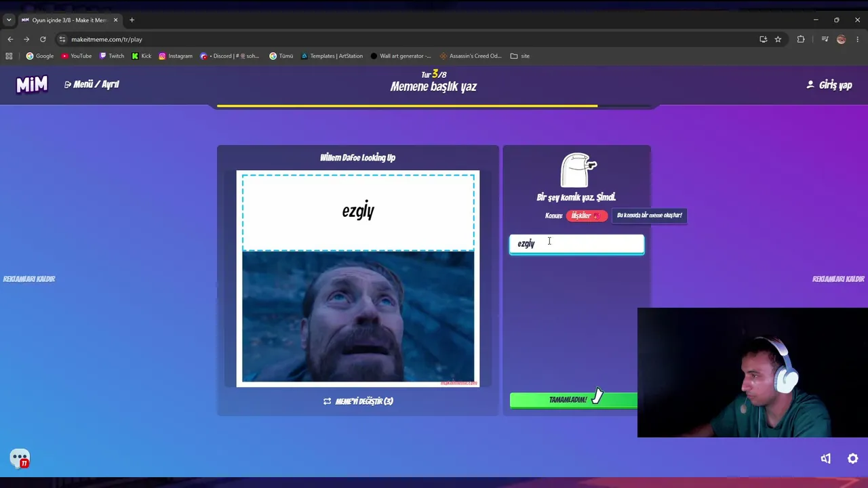
Task: Expand the tab search dropdown arrow
Action: coord(9,20)
